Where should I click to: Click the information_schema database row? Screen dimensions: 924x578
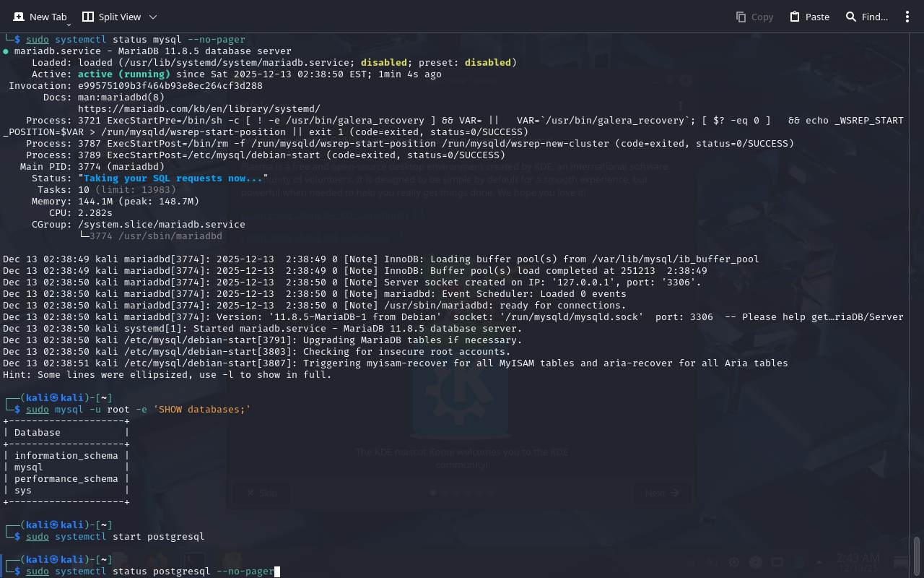click(x=66, y=456)
